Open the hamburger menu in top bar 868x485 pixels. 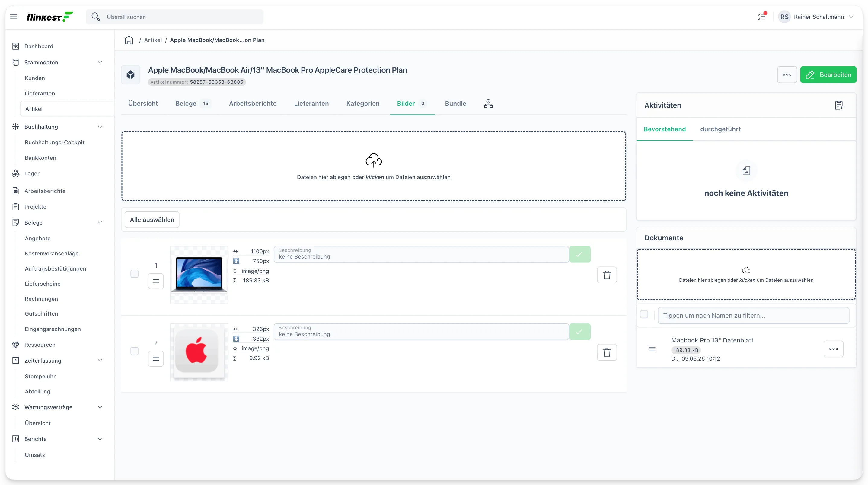[14, 17]
